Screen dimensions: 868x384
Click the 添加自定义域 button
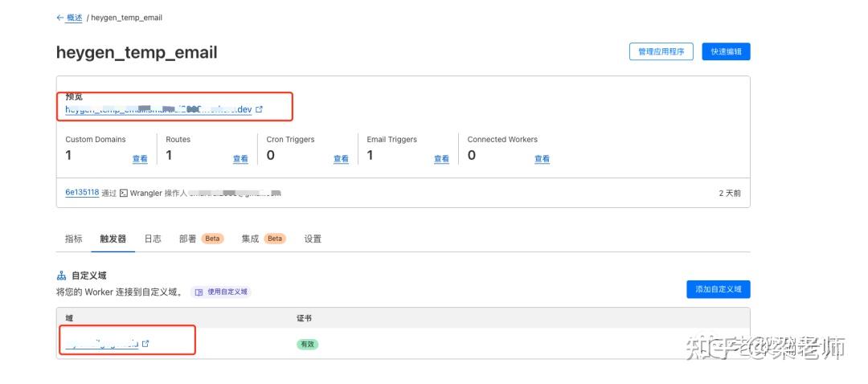click(718, 289)
